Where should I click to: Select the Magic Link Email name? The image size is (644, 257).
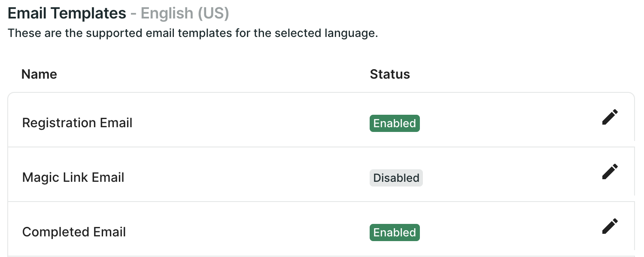pos(73,177)
